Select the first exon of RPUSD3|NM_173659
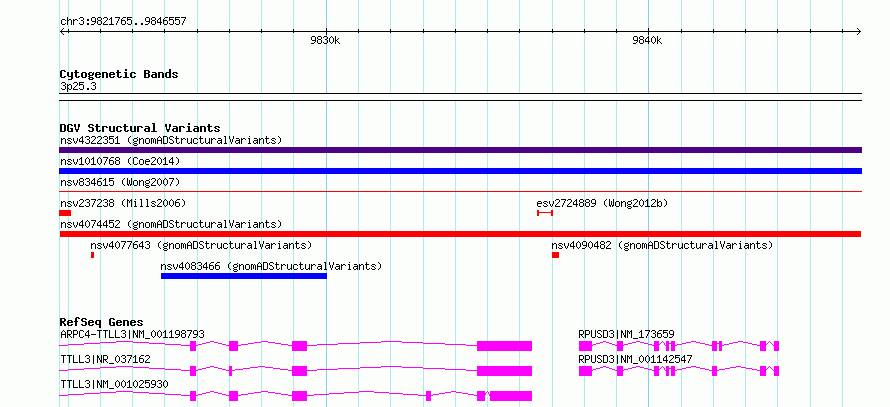The width and height of the screenshot is (890, 407). (x=586, y=346)
